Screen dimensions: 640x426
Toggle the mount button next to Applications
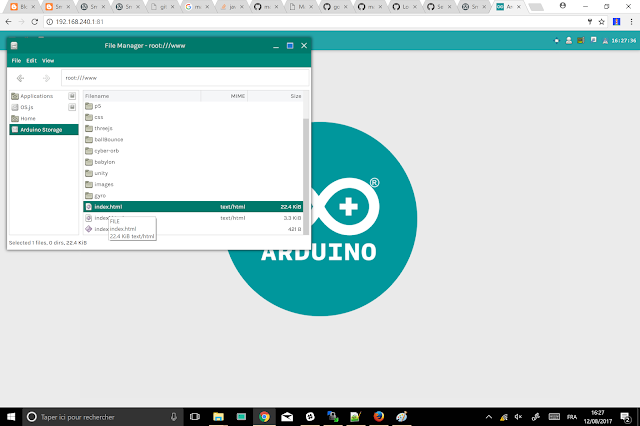[72, 96]
